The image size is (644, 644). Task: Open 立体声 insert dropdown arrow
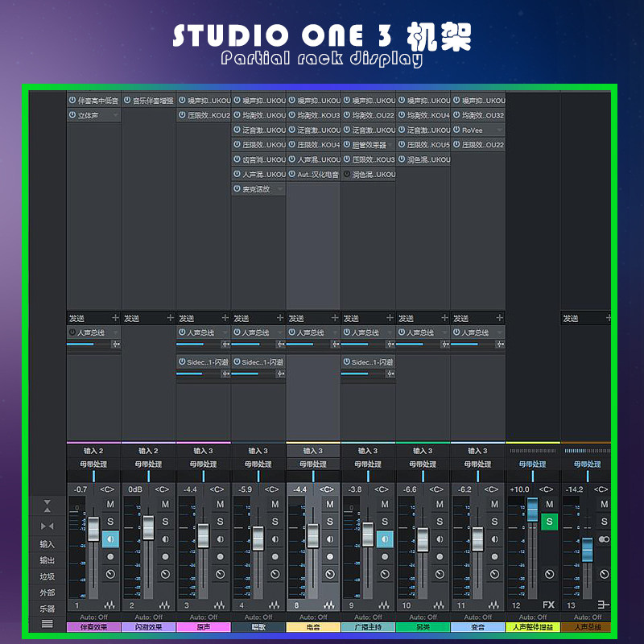point(115,115)
